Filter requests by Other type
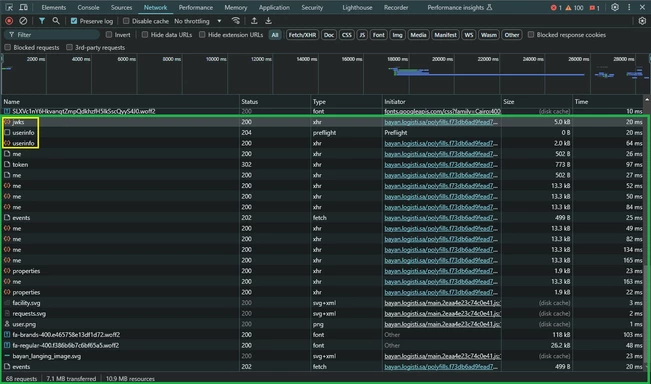651x384 pixels. [x=512, y=35]
